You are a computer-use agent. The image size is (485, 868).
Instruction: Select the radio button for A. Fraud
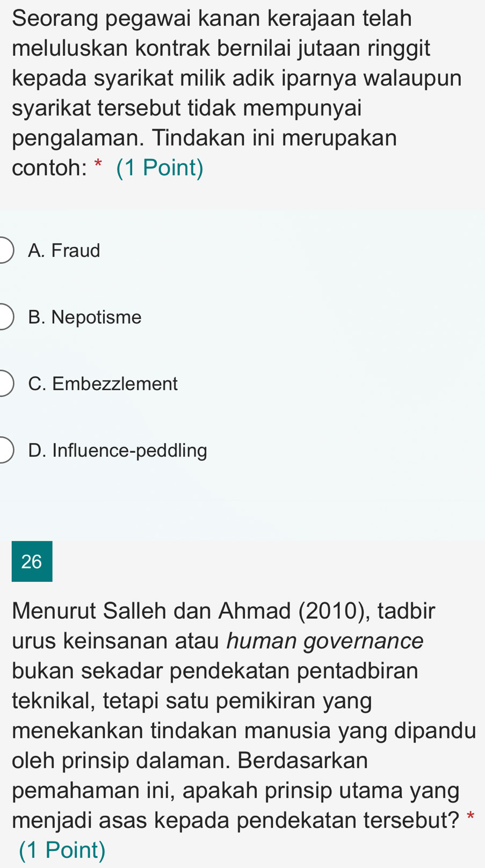[4, 251]
